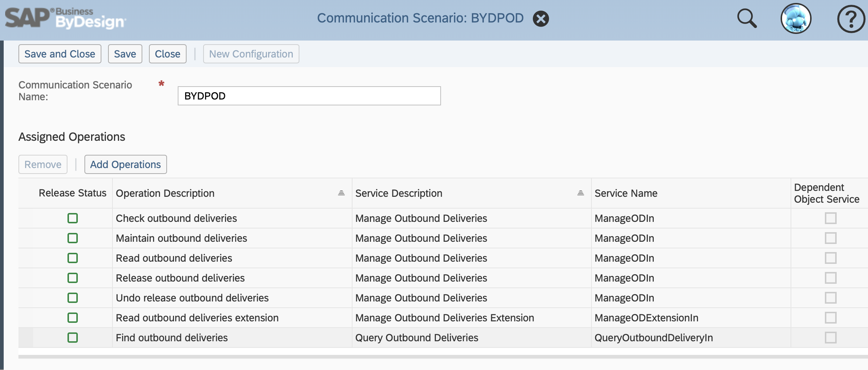
Task: Check release status for Maintain outbound deliveries
Action: tap(72, 238)
